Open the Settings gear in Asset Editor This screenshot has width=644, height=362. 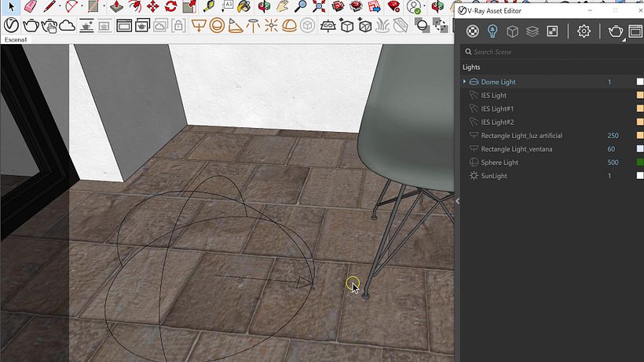click(x=584, y=31)
